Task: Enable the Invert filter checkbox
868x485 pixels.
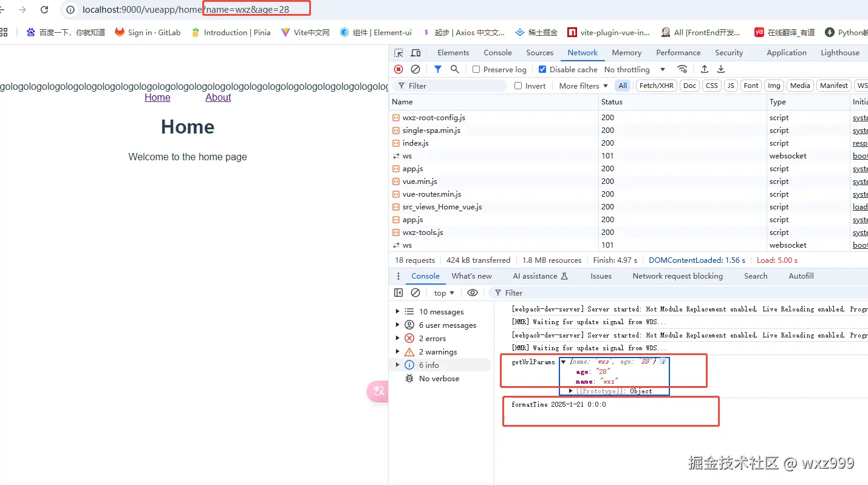Action: (x=518, y=86)
